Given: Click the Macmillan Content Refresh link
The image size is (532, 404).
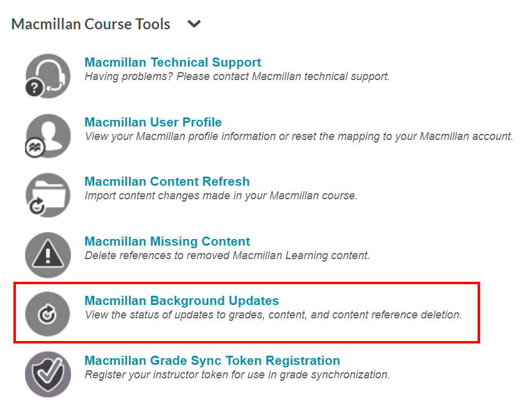Looking at the screenshot, I should tap(167, 182).
